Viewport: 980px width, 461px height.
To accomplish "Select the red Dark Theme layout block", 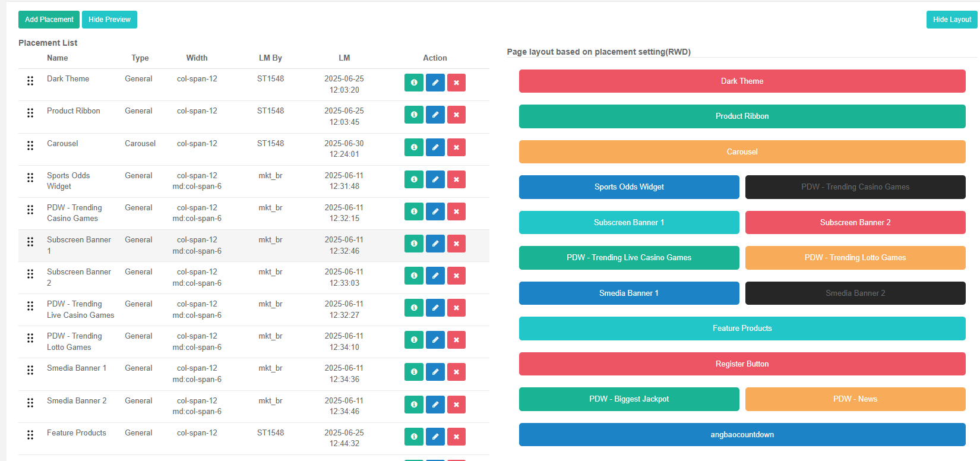I will click(x=742, y=81).
